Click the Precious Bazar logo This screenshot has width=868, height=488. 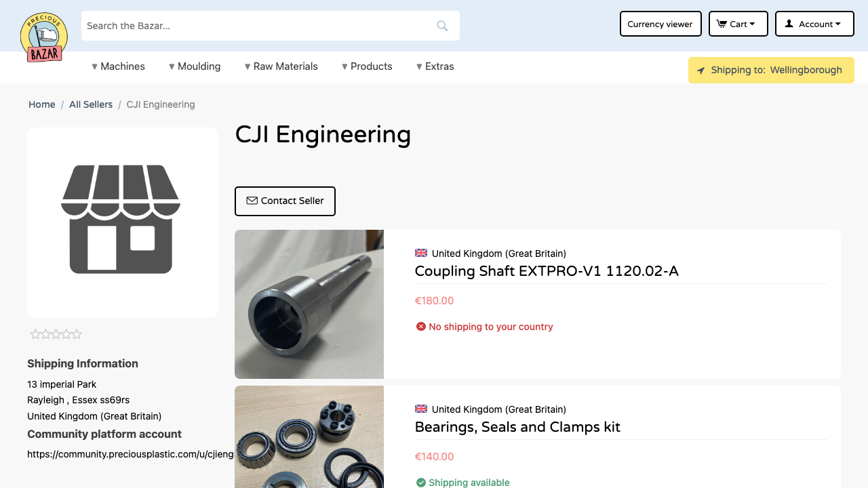pyautogui.click(x=43, y=37)
